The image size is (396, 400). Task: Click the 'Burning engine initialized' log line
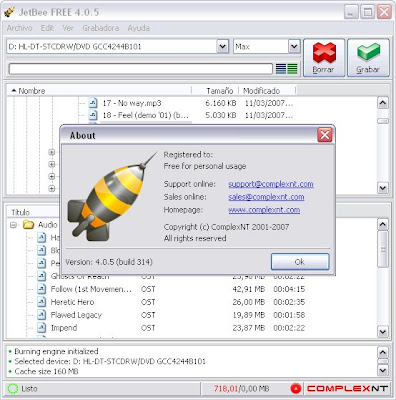pyautogui.click(x=56, y=351)
